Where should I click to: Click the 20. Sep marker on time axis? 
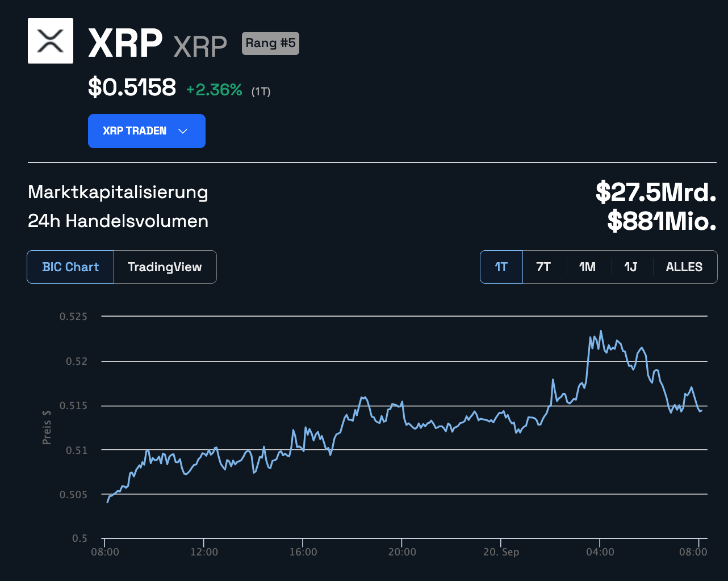pos(501,551)
